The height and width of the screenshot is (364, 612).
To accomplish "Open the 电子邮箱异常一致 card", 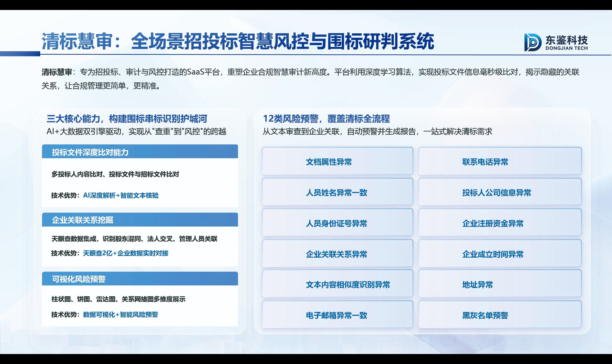I will click(337, 315).
